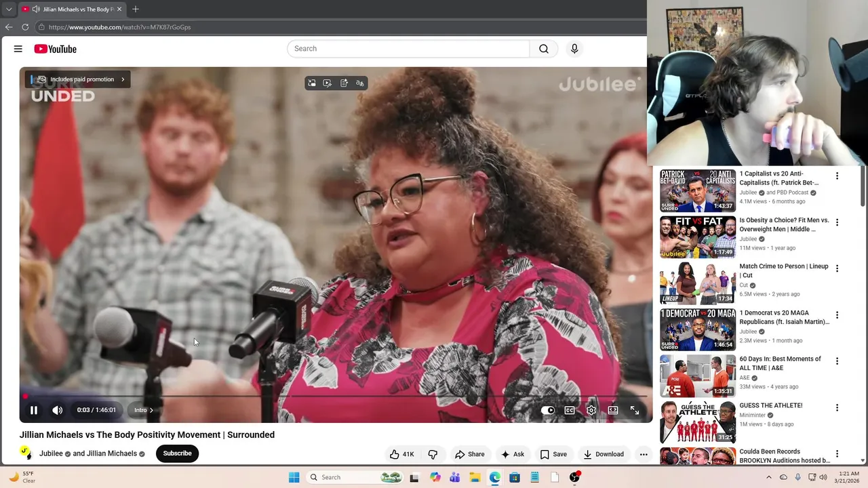Viewport: 868px width, 488px height.
Task: Open the YouTube guide hamburger menu
Action: point(18,49)
